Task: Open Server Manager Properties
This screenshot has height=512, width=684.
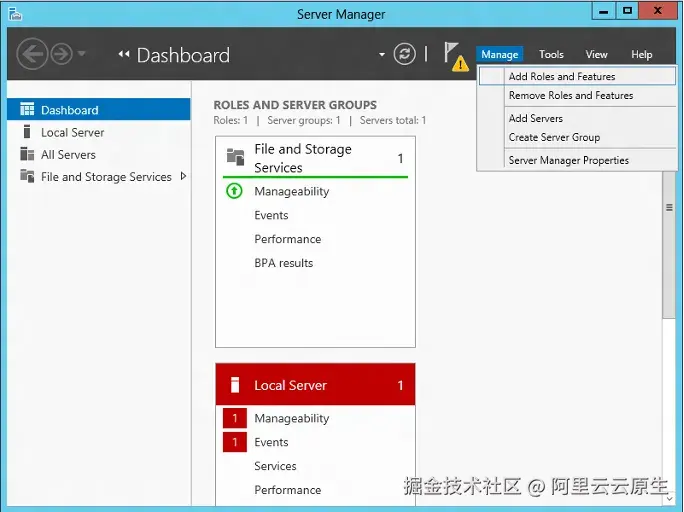Action: (577, 160)
